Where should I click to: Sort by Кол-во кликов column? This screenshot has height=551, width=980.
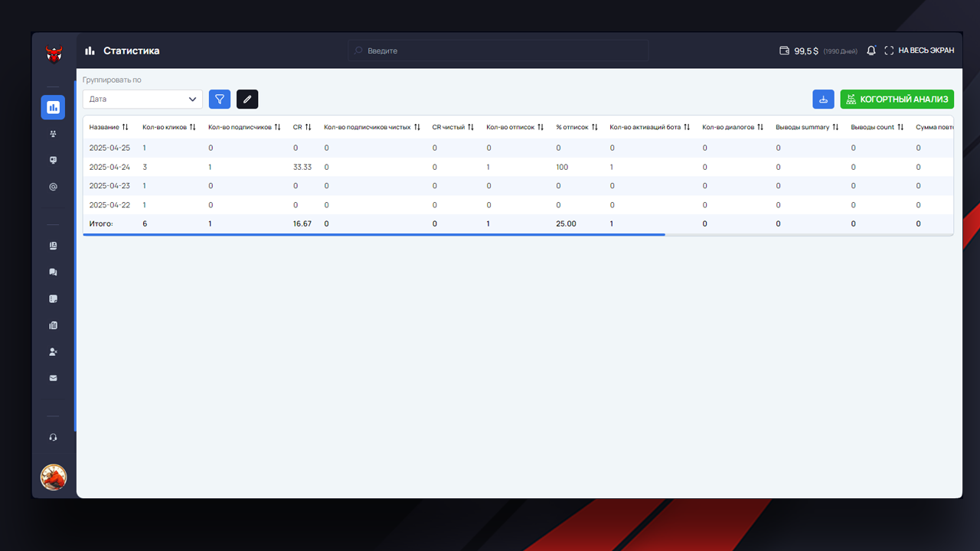(169, 127)
